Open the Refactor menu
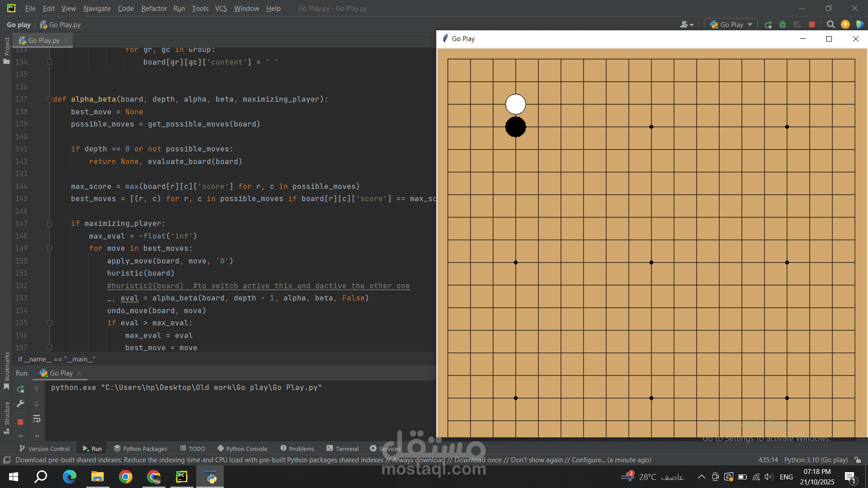868x488 pixels. (x=154, y=9)
